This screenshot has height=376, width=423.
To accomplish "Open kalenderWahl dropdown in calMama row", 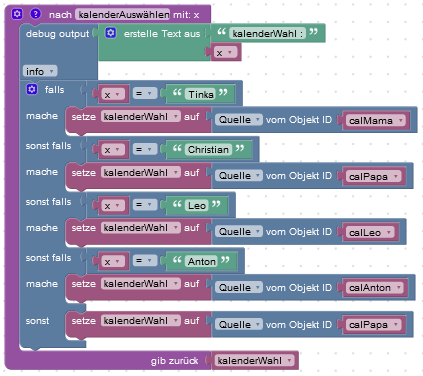I will [140, 117].
